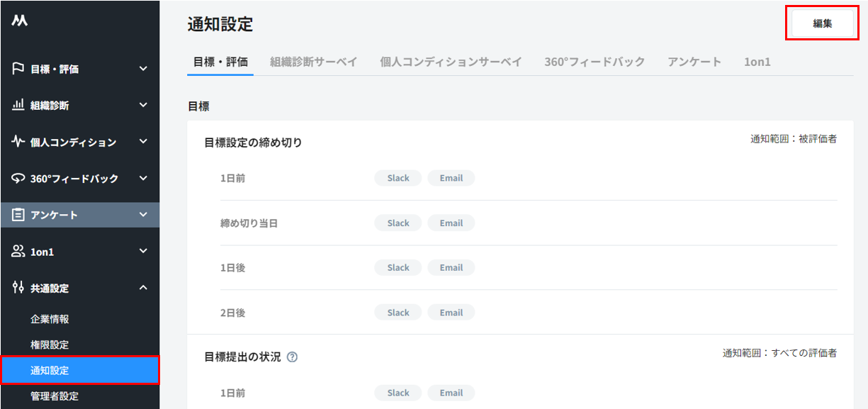The height and width of the screenshot is (409, 868).
Task: Toggle Slack for 1日前 under 目標設定の締め切り
Action: click(x=398, y=179)
